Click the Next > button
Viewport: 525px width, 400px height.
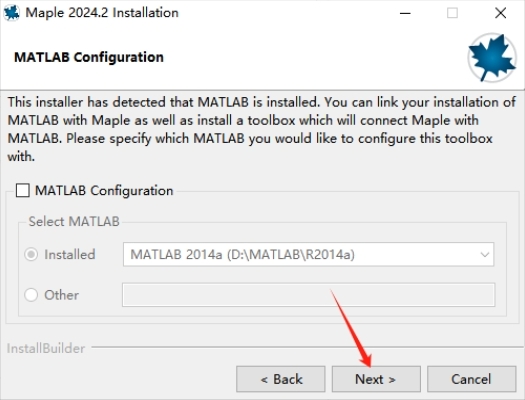click(x=376, y=379)
